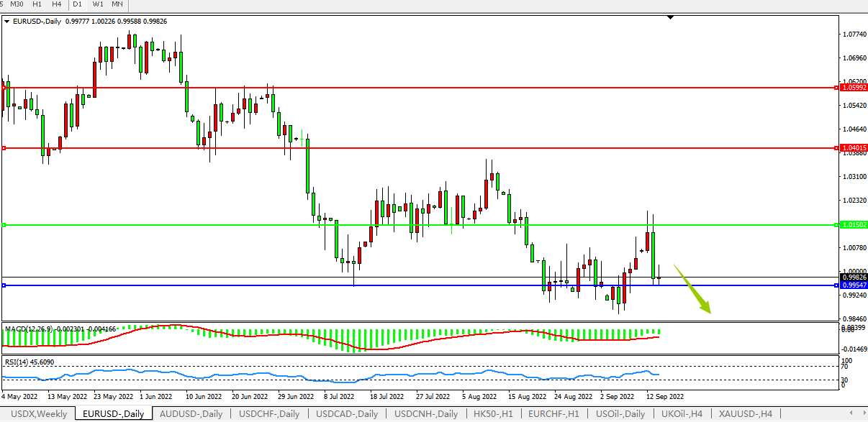Toggle the M30 timeframe button
Viewport: 868px width, 422px height.
click(16, 4)
